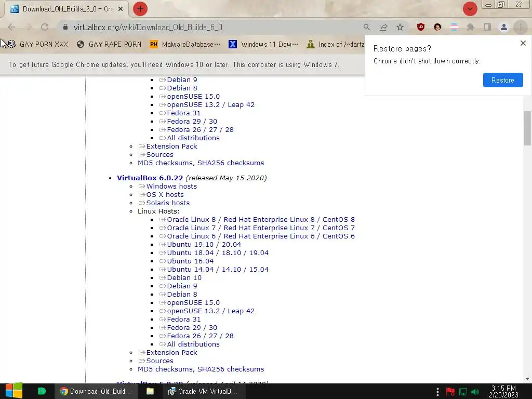Open the green app icon on taskbar
This screenshot has width=532, height=399.
click(42, 391)
